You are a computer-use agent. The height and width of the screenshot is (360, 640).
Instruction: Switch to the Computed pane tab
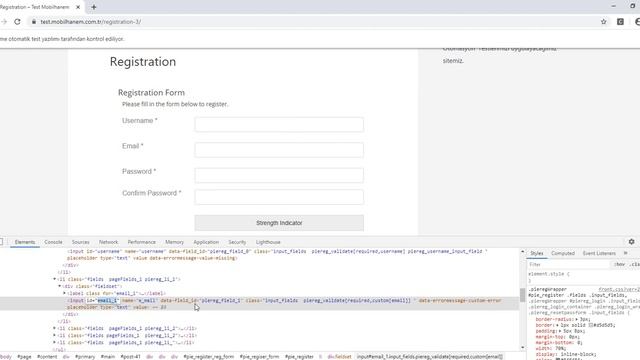pyautogui.click(x=563, y=253)
